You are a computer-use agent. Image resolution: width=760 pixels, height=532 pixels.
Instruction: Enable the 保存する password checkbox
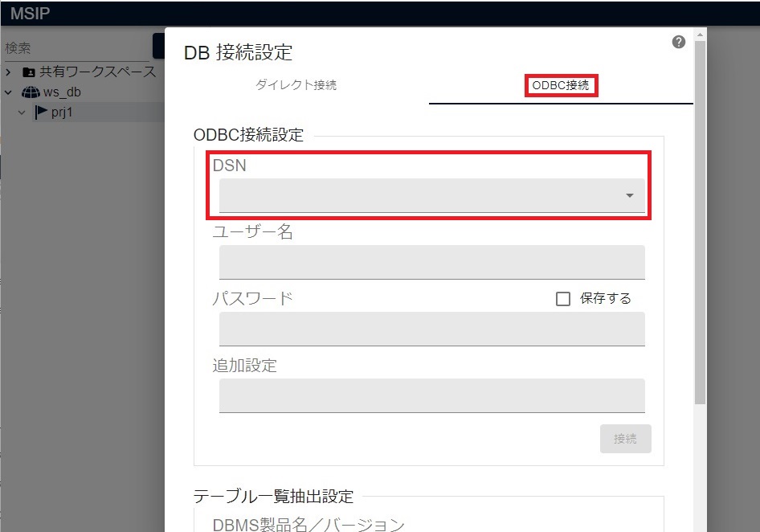pyautogui.click(x=562, y=299)
